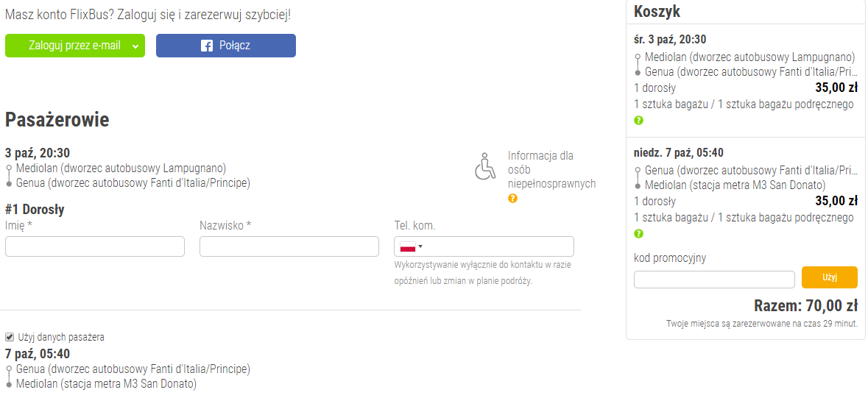Expand the Zaloguj przez e-mail chevron
Image resolution: width=868 pixels, height=398 pixels.
pos(135,46)
